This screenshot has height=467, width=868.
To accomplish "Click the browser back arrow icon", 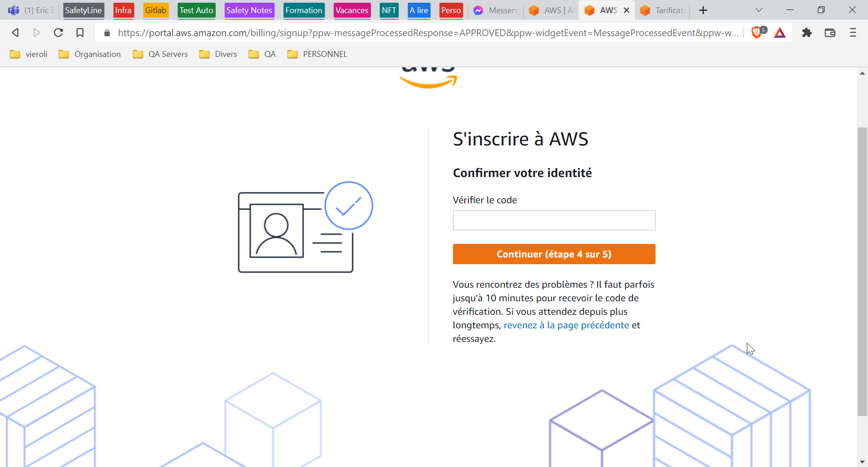I will coord(15,33).
